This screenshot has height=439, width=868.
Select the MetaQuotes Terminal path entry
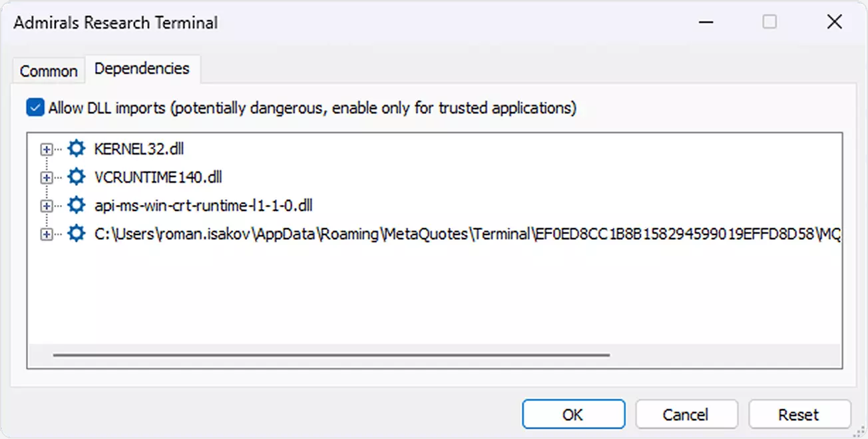click(467, 234)
